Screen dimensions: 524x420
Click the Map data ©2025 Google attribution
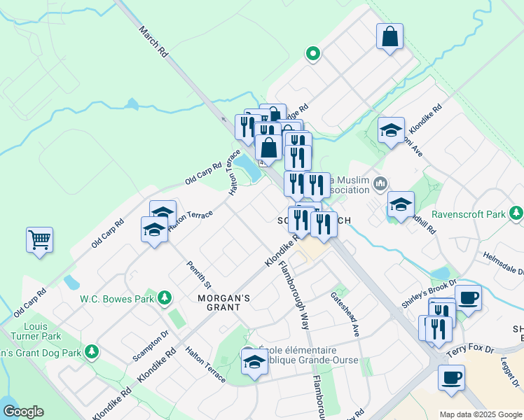[481, 414]
